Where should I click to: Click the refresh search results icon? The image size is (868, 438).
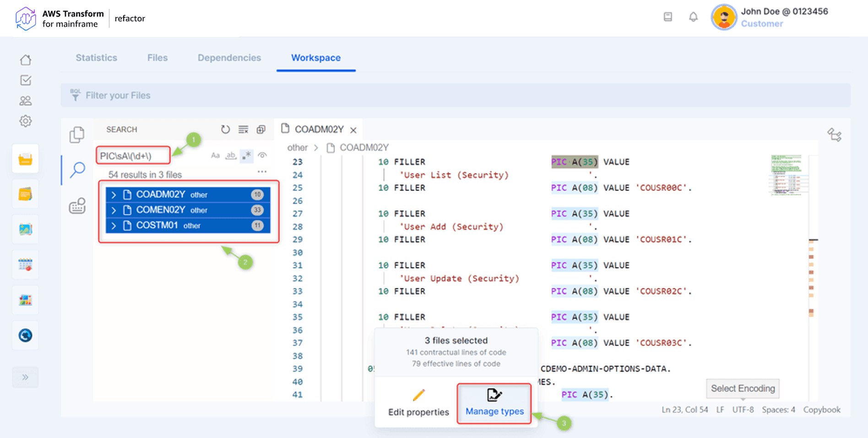226,129
